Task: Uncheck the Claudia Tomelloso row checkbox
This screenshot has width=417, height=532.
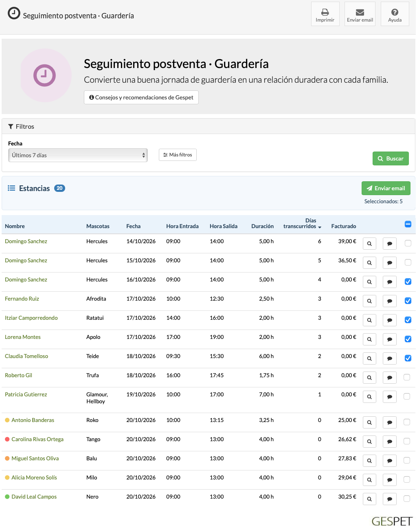Action: [408, 358]
